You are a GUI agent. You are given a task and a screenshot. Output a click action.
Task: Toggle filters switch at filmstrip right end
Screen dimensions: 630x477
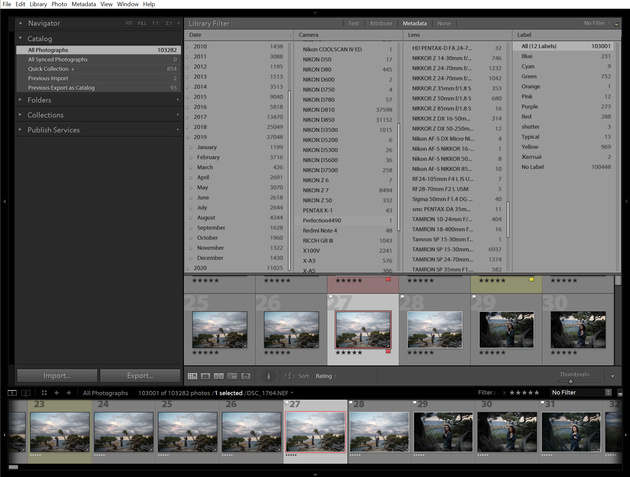click(x=620, y=393)
